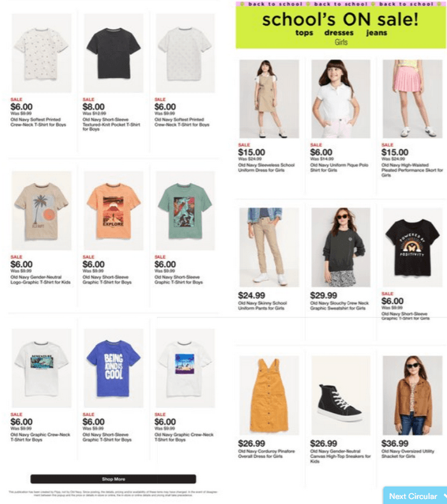Click the school's ON sale banner headline

click(x=340, y=19)
